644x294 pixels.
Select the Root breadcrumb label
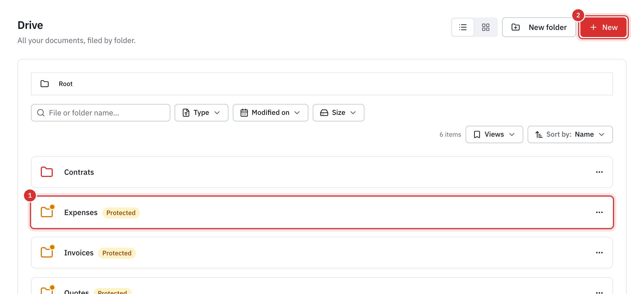[66, 84]
